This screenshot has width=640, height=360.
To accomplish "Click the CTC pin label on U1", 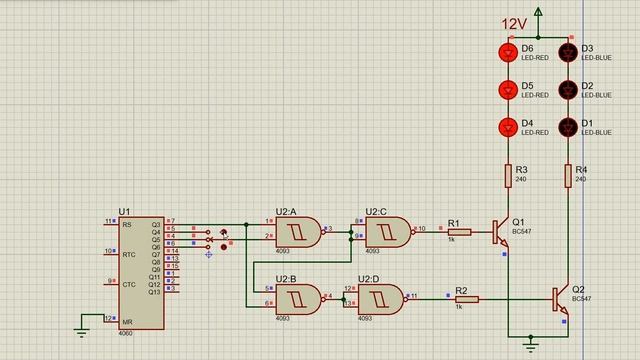I will point(129,284).
